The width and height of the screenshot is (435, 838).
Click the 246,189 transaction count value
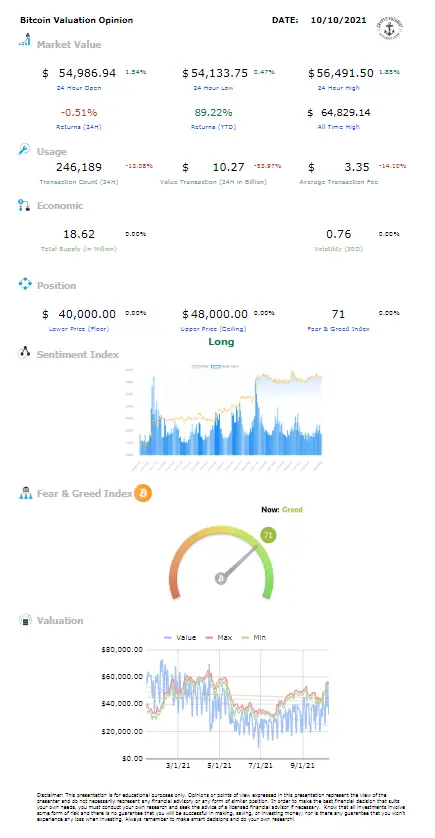click(x=79, y=167)
